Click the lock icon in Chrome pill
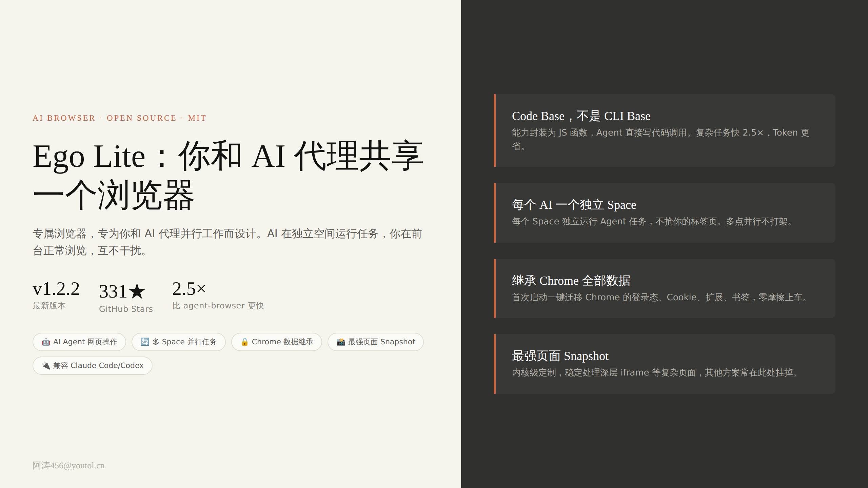Screen dimensions: 868x488 pos(244,342)
